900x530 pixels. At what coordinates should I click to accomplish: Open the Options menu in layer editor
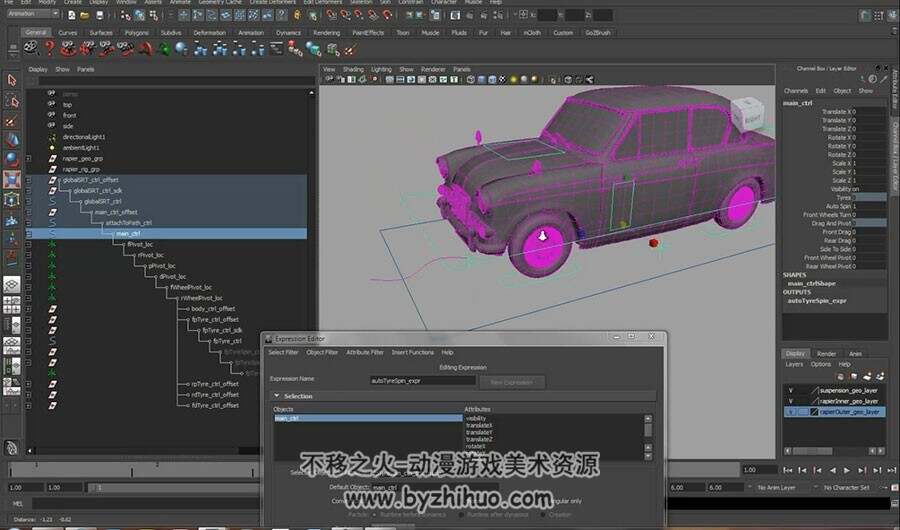(x=820, y=365)
